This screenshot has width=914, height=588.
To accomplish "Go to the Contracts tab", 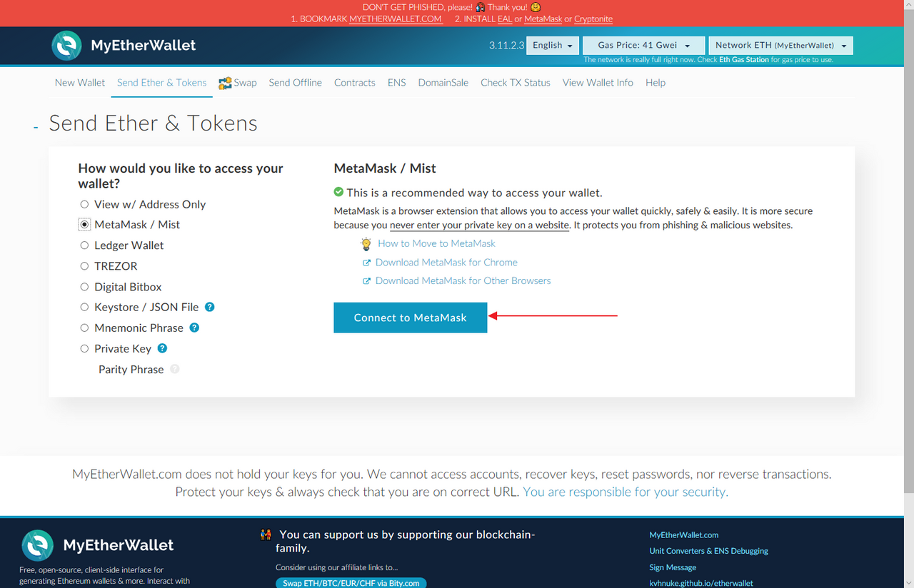I will 355,83.
